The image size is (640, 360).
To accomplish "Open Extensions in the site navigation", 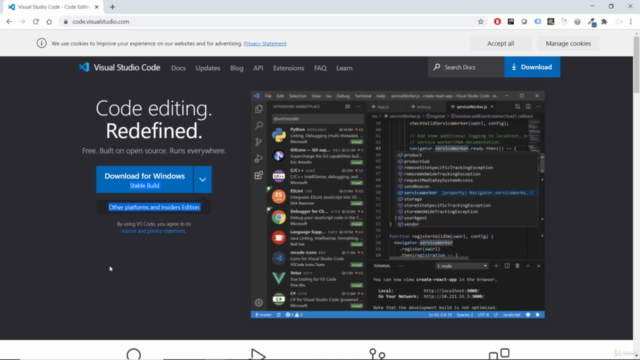I will (x=289, y=68).
